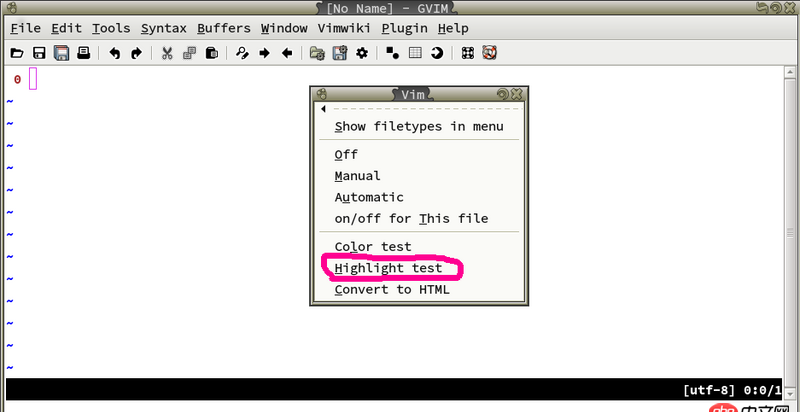Click the Open file toolbar icon
This screenshot has height=412, width=800.
tap(17, 53)
